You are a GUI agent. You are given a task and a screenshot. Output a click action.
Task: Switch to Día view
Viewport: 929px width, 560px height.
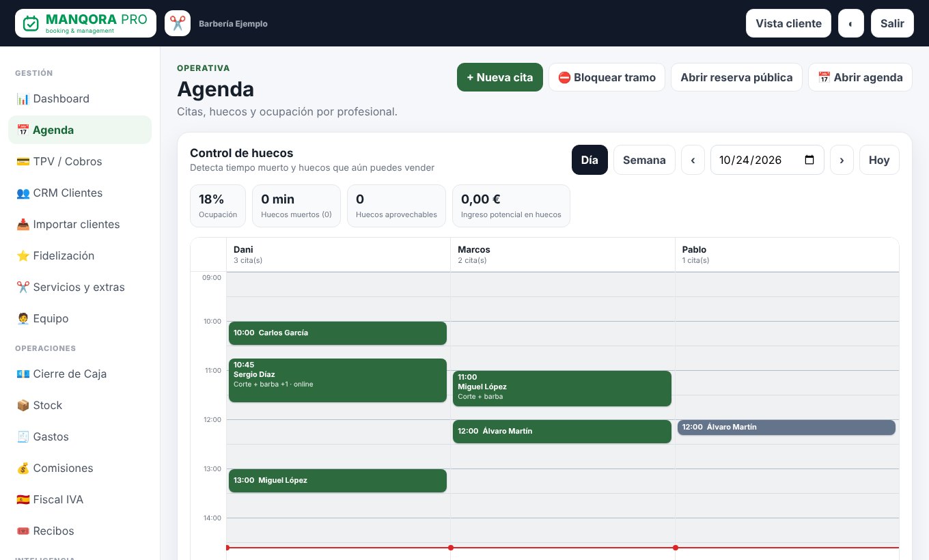(590, 160)
